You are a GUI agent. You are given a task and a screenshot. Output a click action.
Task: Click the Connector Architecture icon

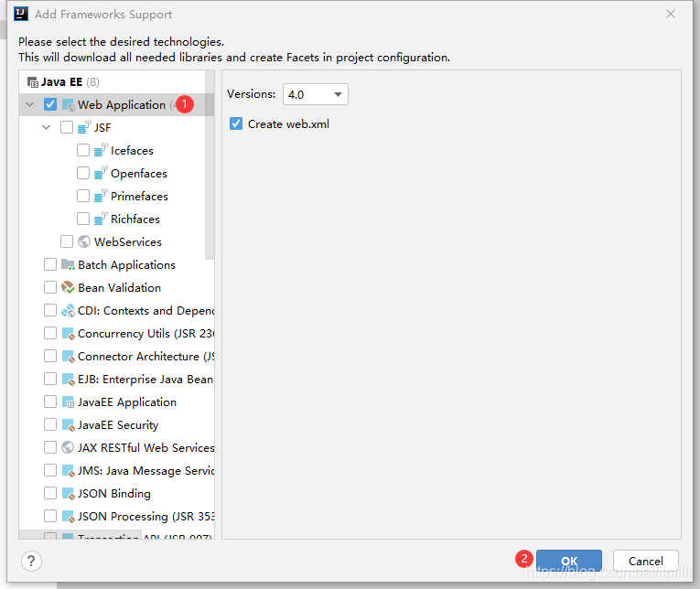pos(68,356)
